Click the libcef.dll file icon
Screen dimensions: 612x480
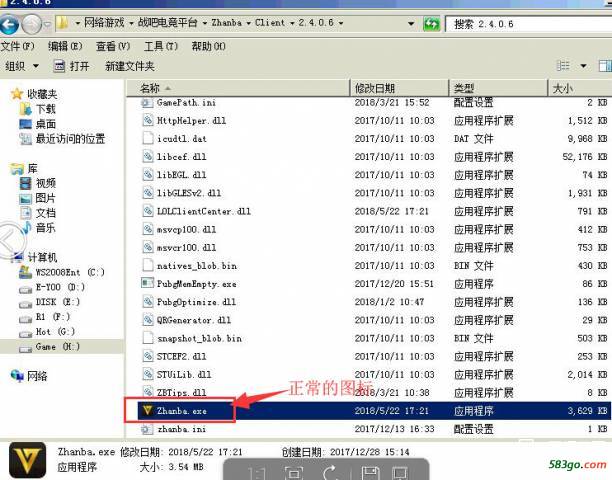tap(147, 156)
